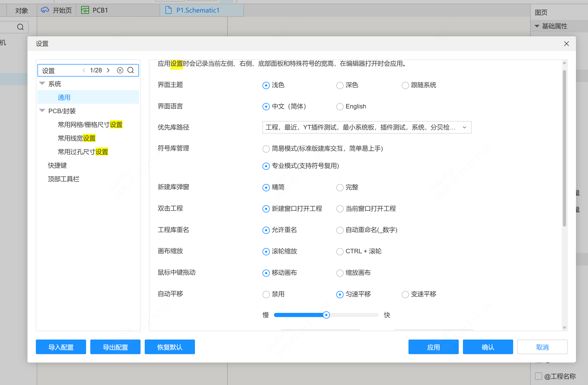
Task: Select 新建窗口打开工程 option
Action: (266, 209)
